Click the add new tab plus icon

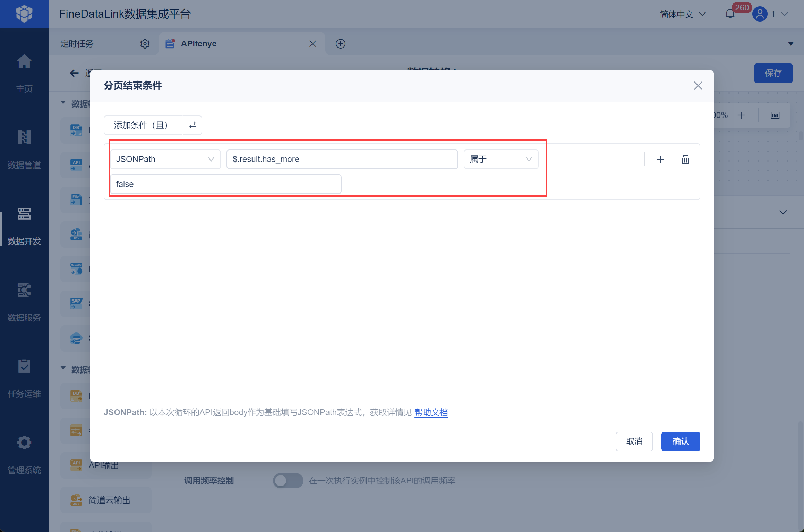click(x=341, y=44)
